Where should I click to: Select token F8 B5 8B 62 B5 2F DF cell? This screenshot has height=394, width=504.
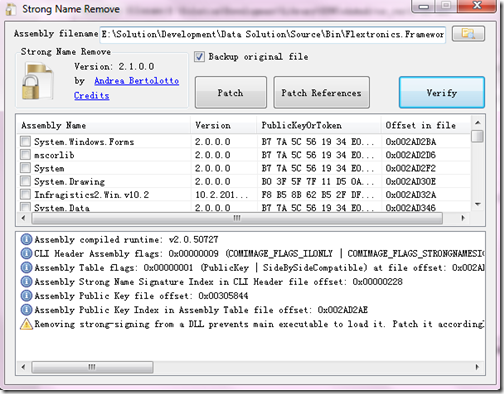coord(317,195)
